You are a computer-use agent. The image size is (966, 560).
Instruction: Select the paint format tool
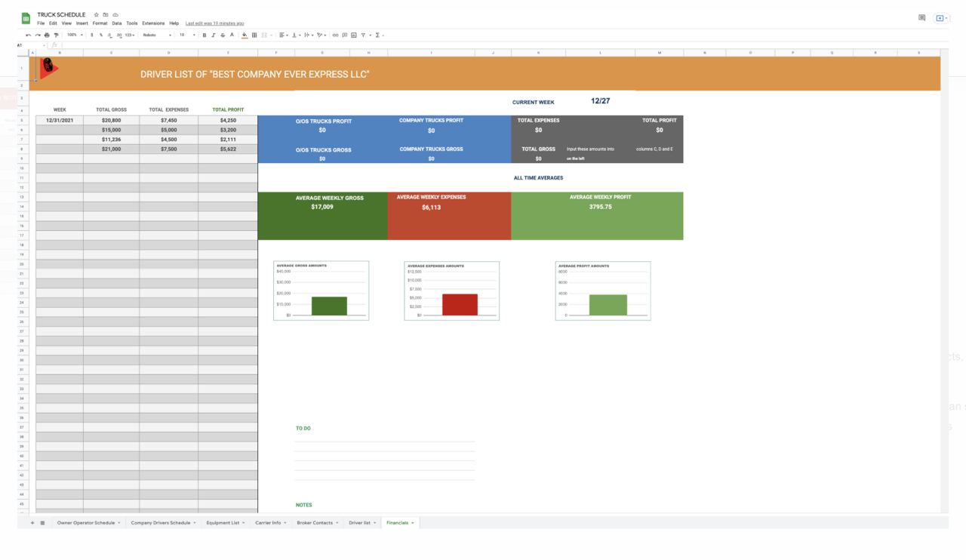point(56,35)
